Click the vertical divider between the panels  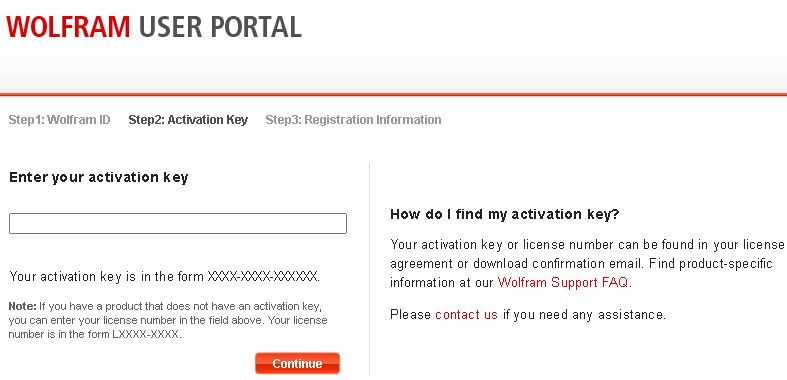[x=369, y=269]
